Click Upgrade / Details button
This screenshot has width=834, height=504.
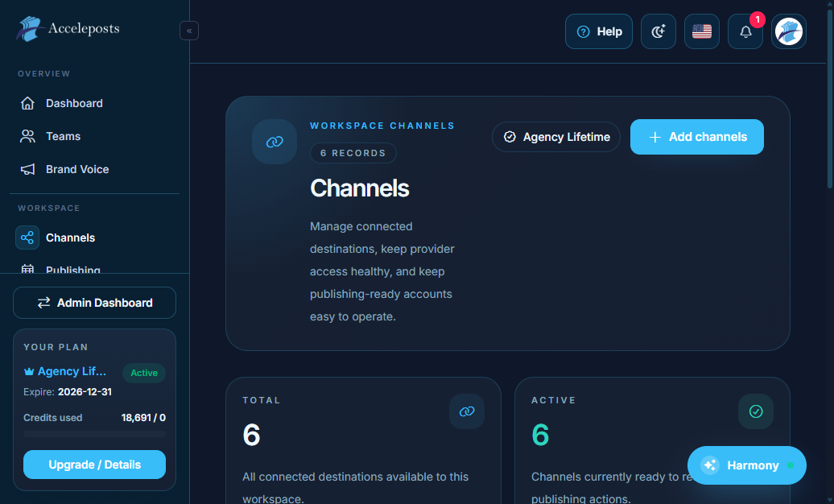point(95,465)
